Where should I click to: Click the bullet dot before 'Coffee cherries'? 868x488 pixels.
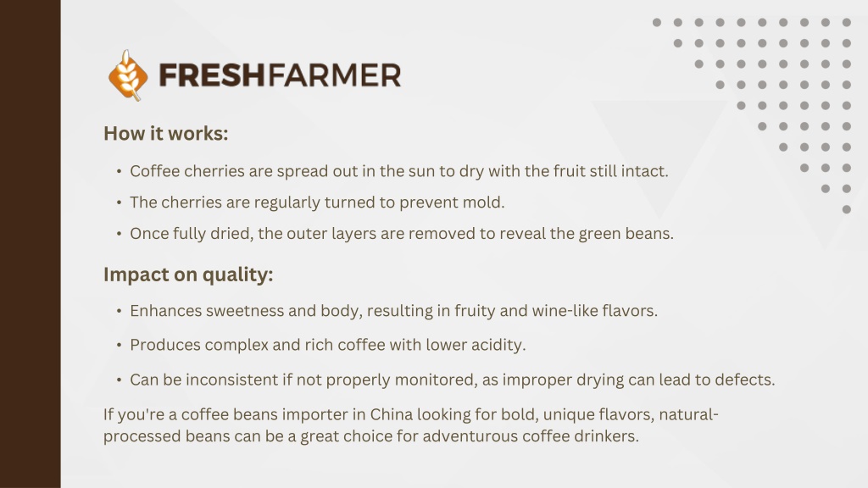pyautogui.click(x=119, y=171)
